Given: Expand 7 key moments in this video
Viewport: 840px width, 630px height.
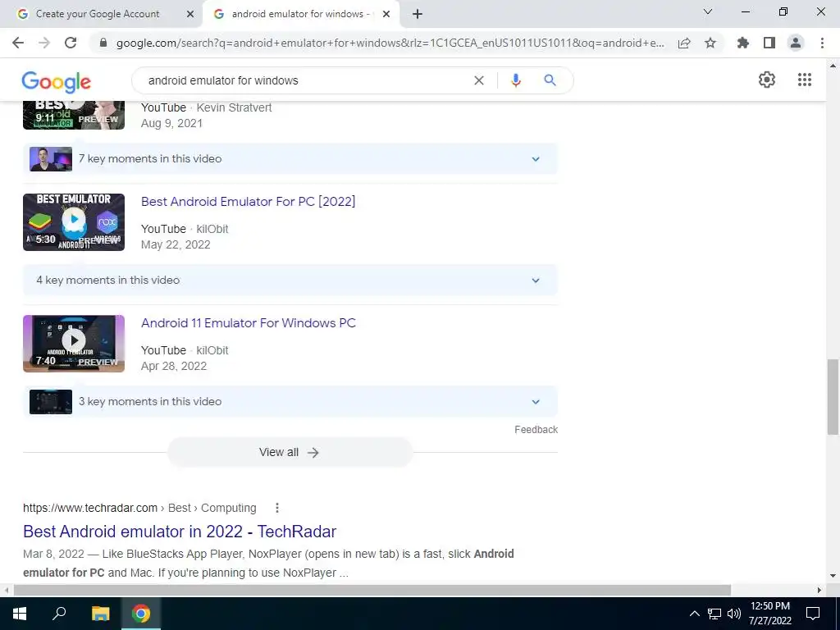Looking at the screenshot, I should click(x=290, y=158).
